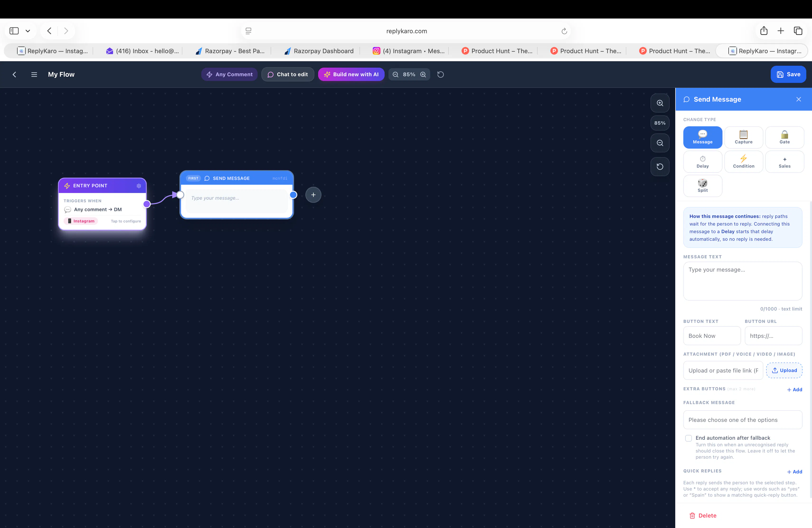The width and height of the screenshot is (812, 528).
Task: Switch to the Instagram Messages tab
Action: click(409, 51)
